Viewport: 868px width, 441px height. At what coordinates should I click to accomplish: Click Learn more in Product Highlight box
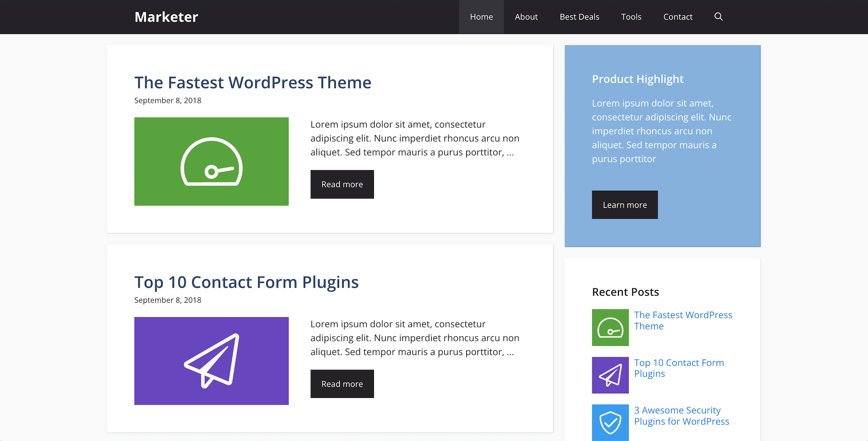(x=625, y=205)
